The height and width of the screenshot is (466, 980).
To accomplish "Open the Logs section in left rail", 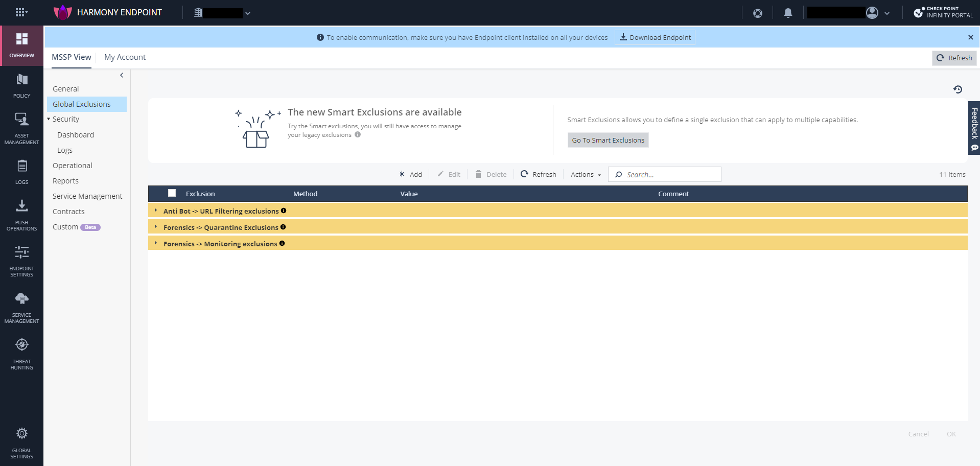I will click(x=22, y=172).
